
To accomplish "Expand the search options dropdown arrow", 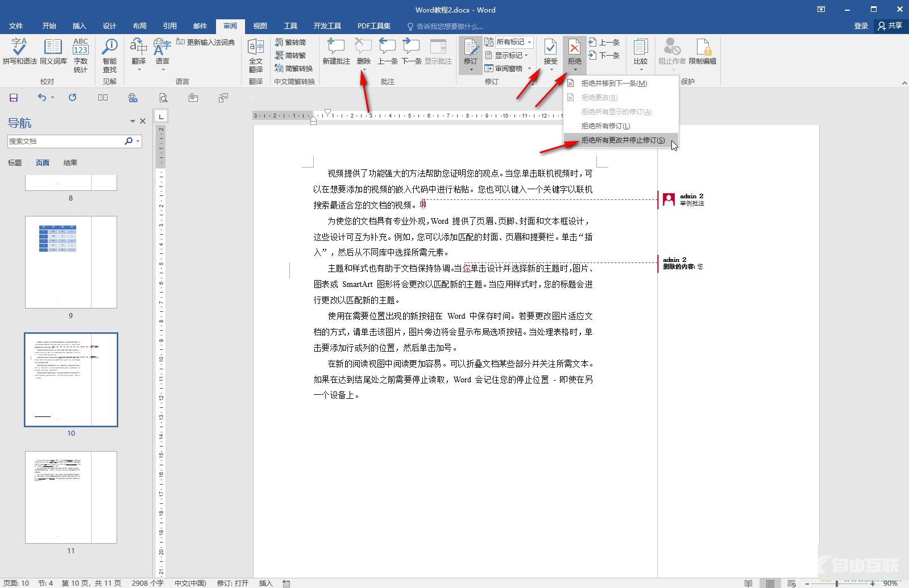I will coord(138,141).
